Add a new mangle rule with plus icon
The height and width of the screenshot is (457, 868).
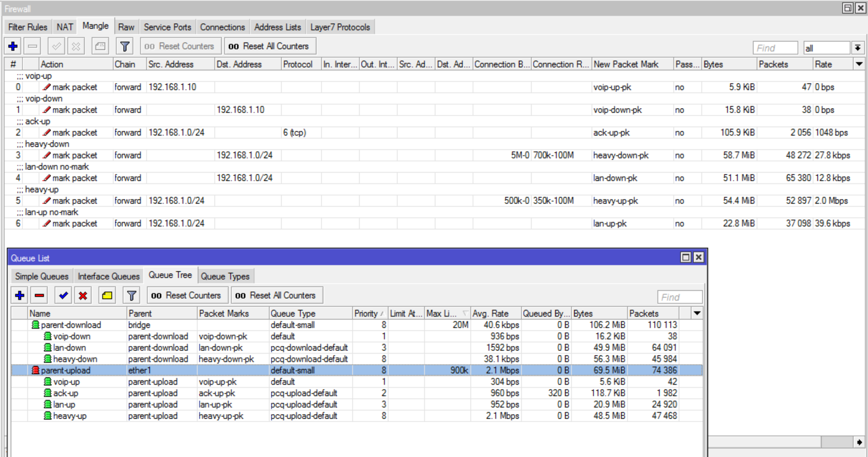coord(13,46)
